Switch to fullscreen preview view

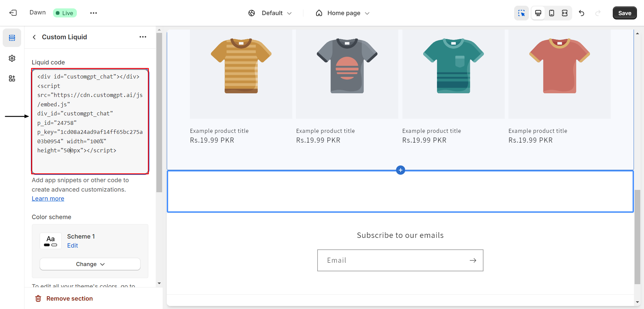[565, 13]
